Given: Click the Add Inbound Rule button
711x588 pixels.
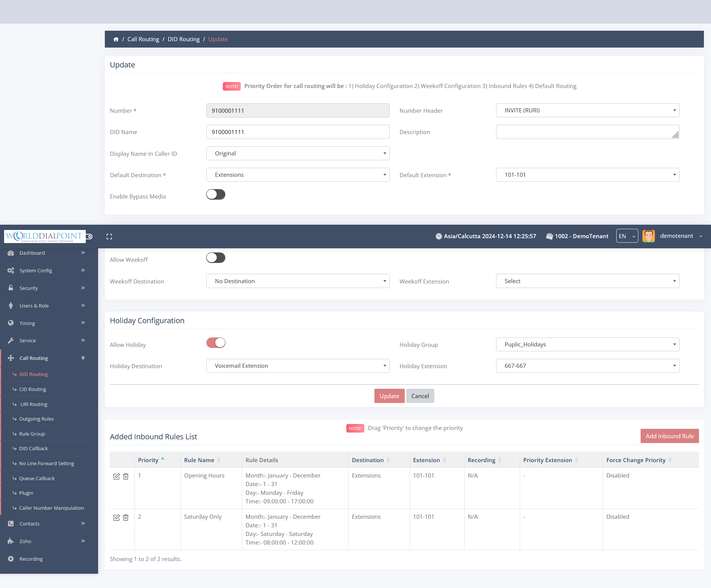Looking at the screenshot, I should pyautogui.click(x=669, y=436).
